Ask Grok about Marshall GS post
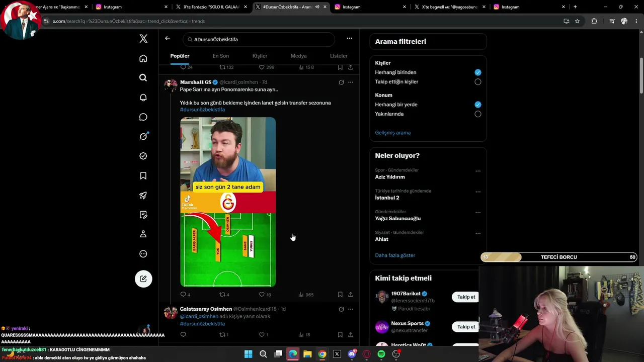This screenshot has height=362, width=644. click(x=341, y=82)
